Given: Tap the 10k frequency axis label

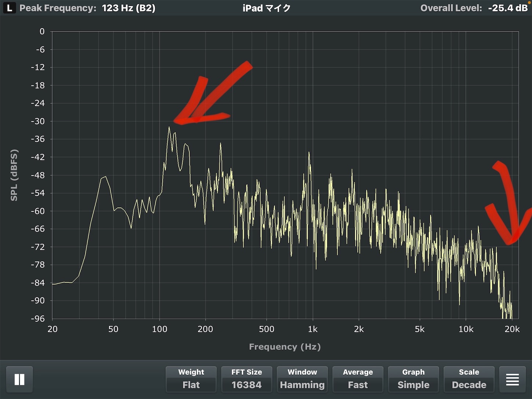Looking at the screenshot, I should (466, 329).
